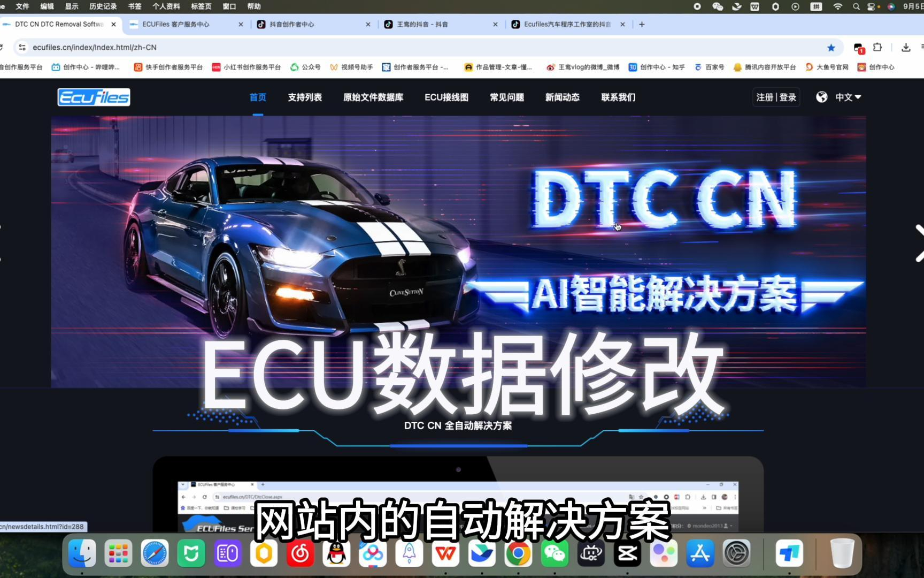Open the 创作中心 - 哔哩哔... bookmark
Viewport: 924px width, 578px height.
pos(86,67)
